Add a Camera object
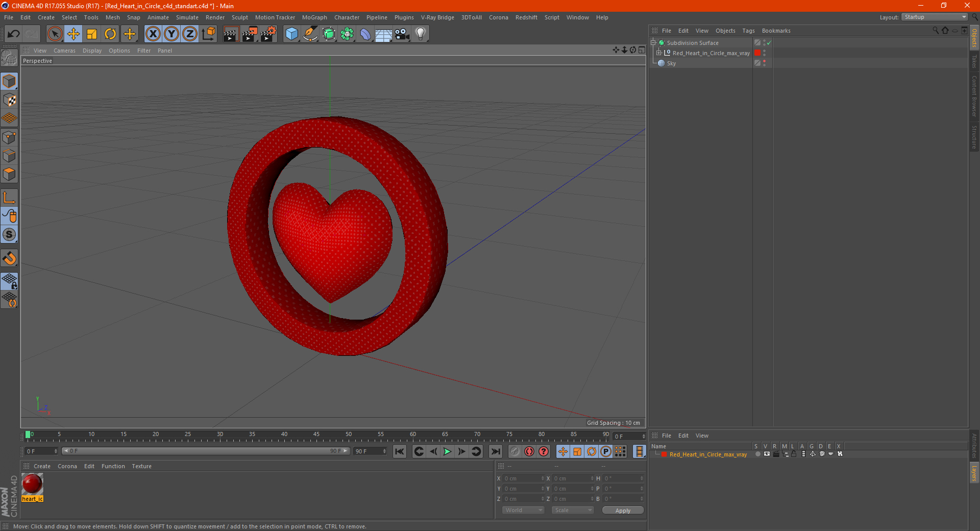980x531 pixels. (402, 34)
